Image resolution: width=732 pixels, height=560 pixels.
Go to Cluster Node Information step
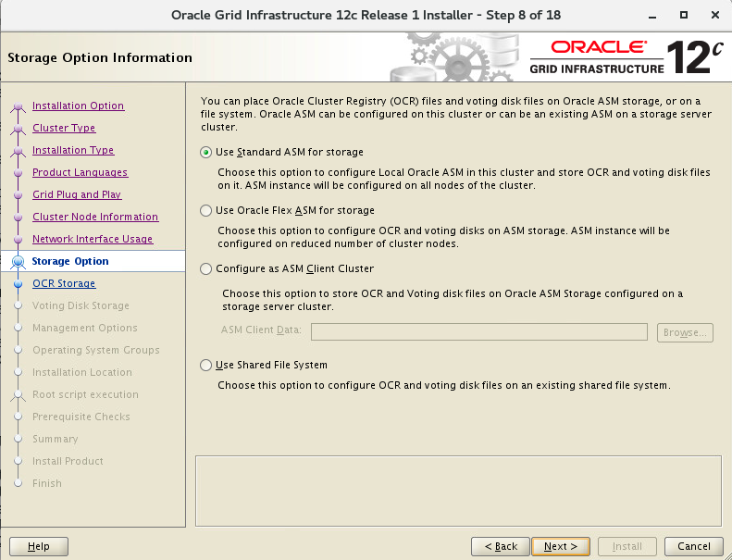coord(95,217)
